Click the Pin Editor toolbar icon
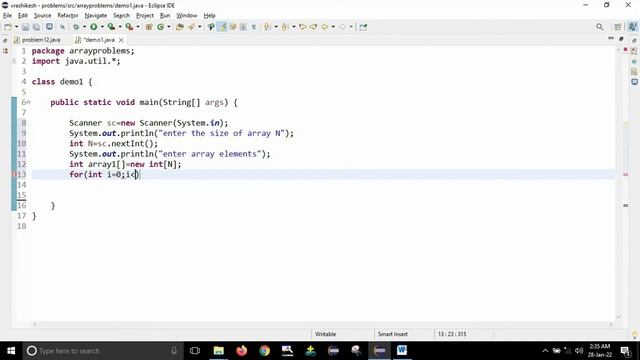The height and width of the screenshot is (360, 640). click(x=363, y=27)
